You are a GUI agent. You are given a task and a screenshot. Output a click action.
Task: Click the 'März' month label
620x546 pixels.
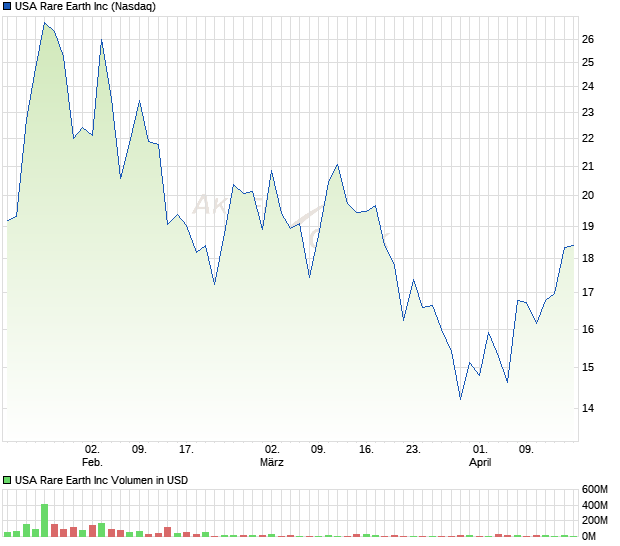pos(272,462)
